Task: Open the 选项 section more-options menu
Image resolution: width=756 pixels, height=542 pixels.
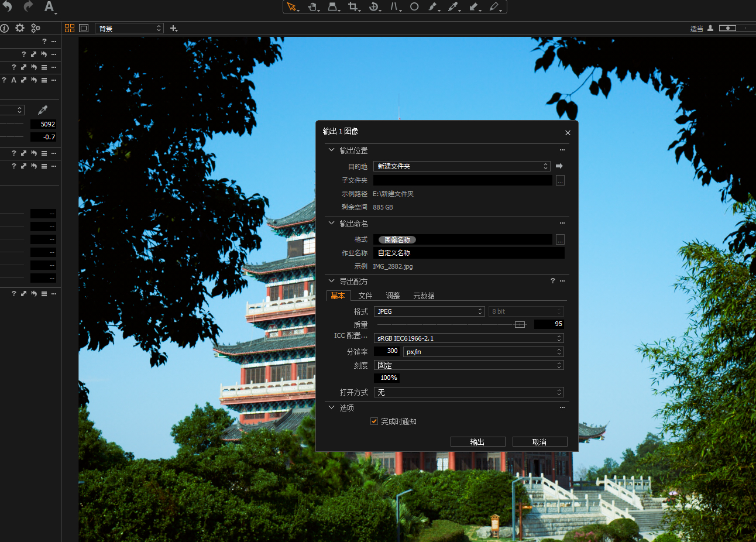Action: (x=562, y=407)
